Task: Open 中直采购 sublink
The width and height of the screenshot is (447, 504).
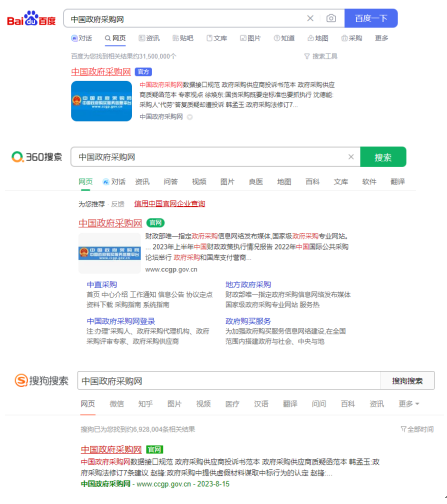Action: (102, 285)
